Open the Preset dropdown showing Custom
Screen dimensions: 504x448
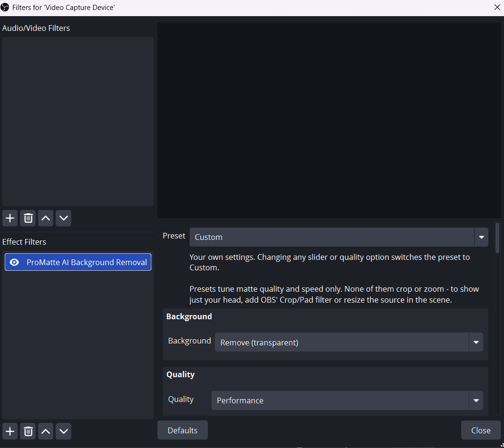[339, 237]
